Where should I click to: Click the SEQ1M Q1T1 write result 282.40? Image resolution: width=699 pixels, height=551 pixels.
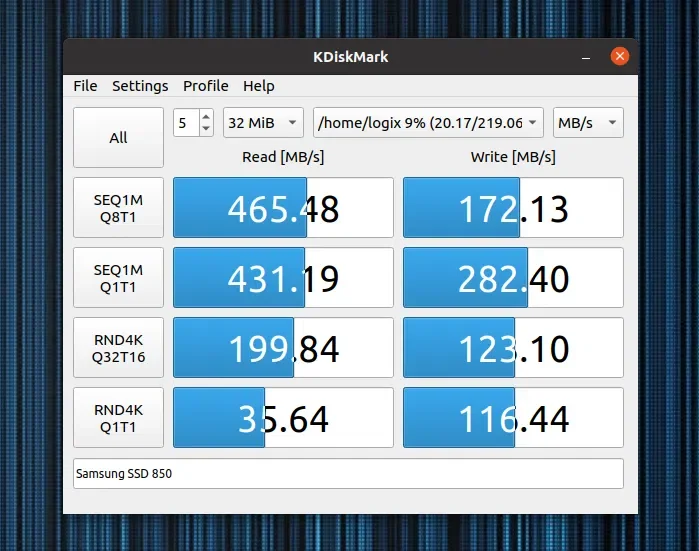(x=513, y=277)
